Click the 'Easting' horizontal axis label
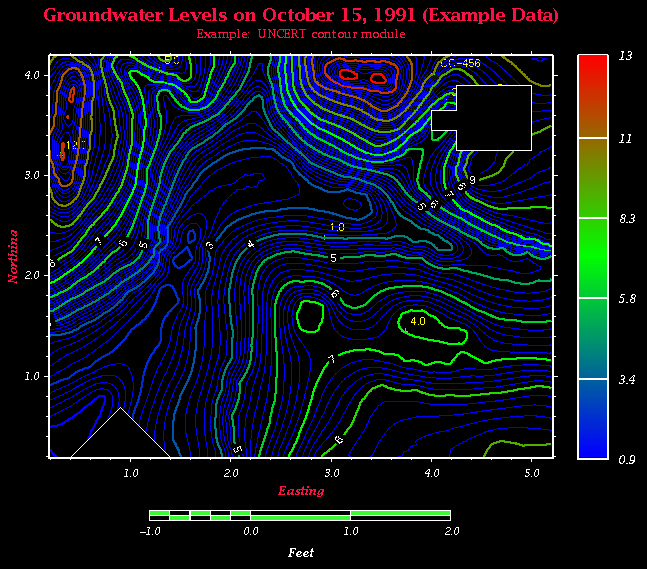Viewport: 647px width, 569px height. (x=300, y=491)
